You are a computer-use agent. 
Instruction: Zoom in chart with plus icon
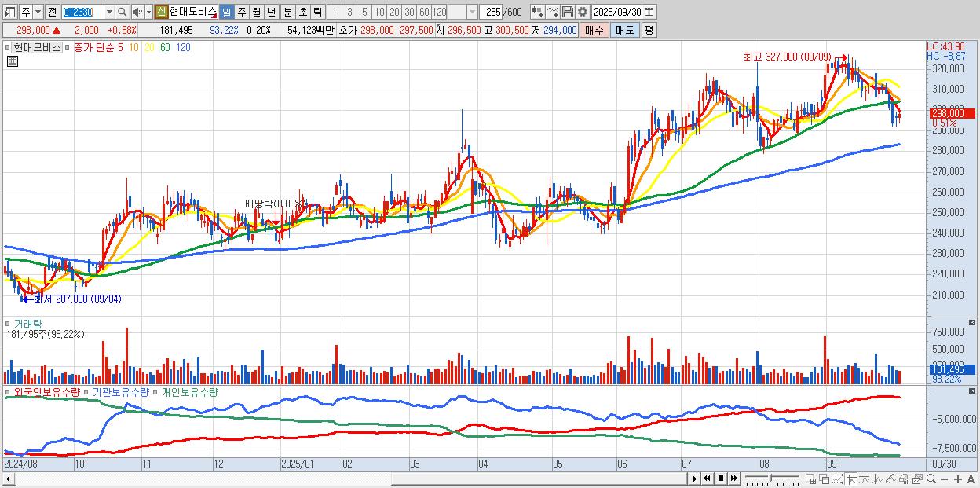point(958,479)
